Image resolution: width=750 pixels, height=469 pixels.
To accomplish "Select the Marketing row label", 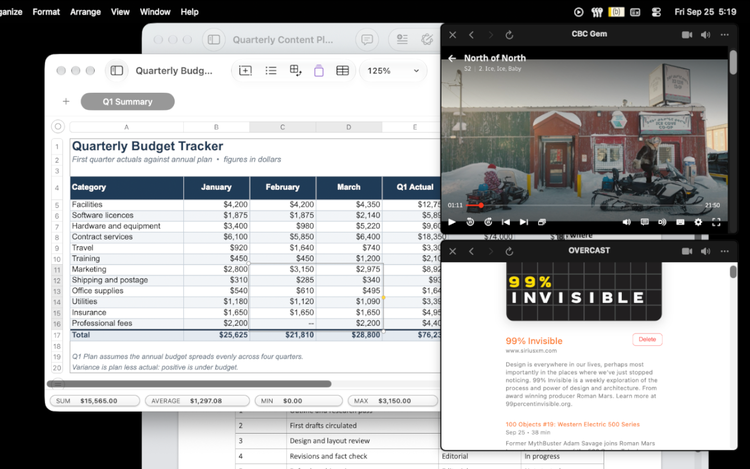I will click(x=89, y=269).
